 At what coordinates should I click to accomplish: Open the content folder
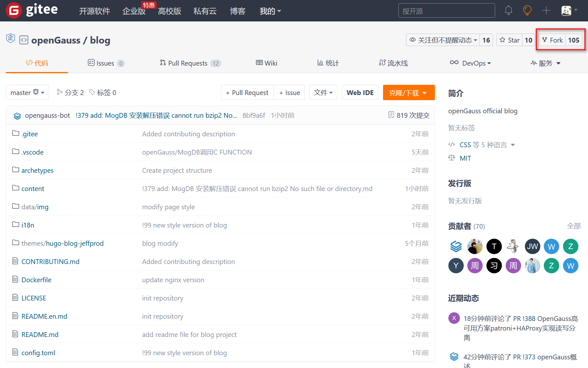tap(33, 188)
